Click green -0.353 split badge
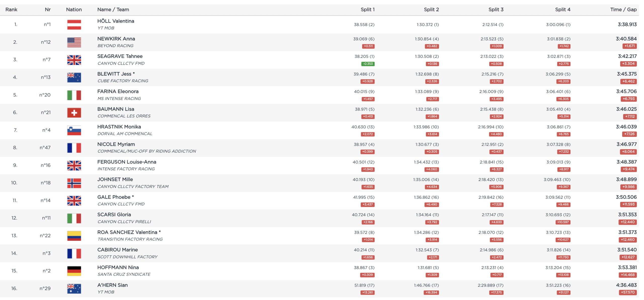 click(368, 64)
